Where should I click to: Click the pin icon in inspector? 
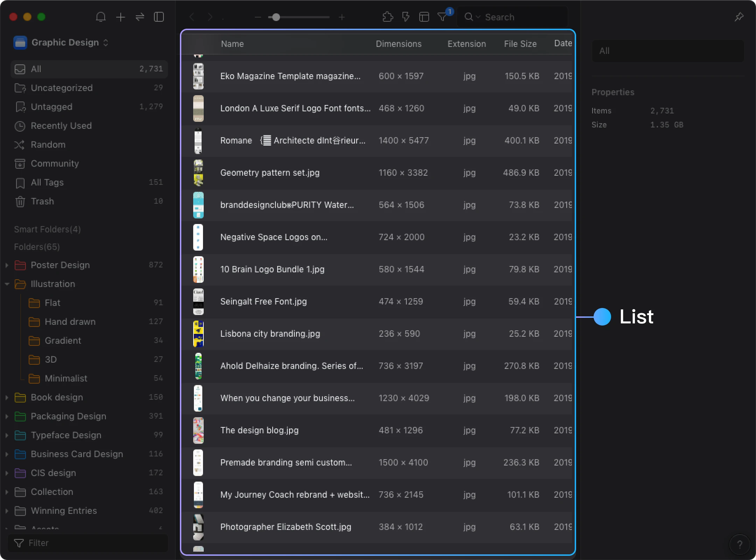(739, 17)
